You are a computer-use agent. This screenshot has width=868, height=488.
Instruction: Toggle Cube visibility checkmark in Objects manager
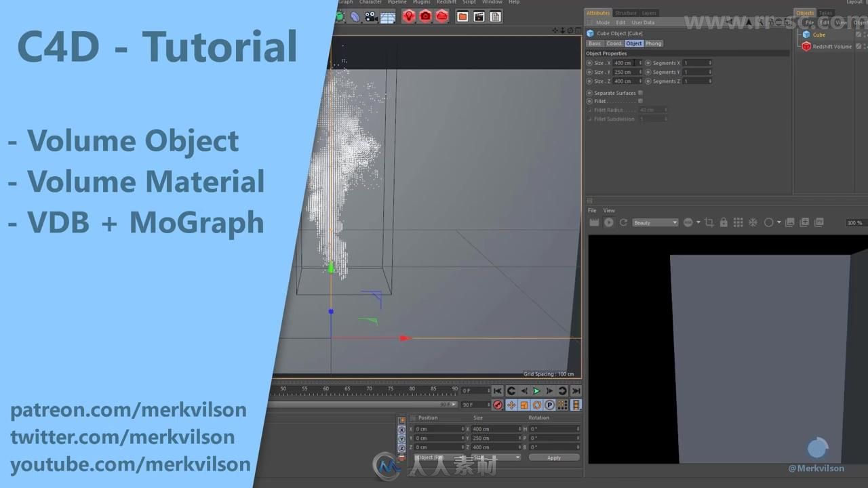859,35
